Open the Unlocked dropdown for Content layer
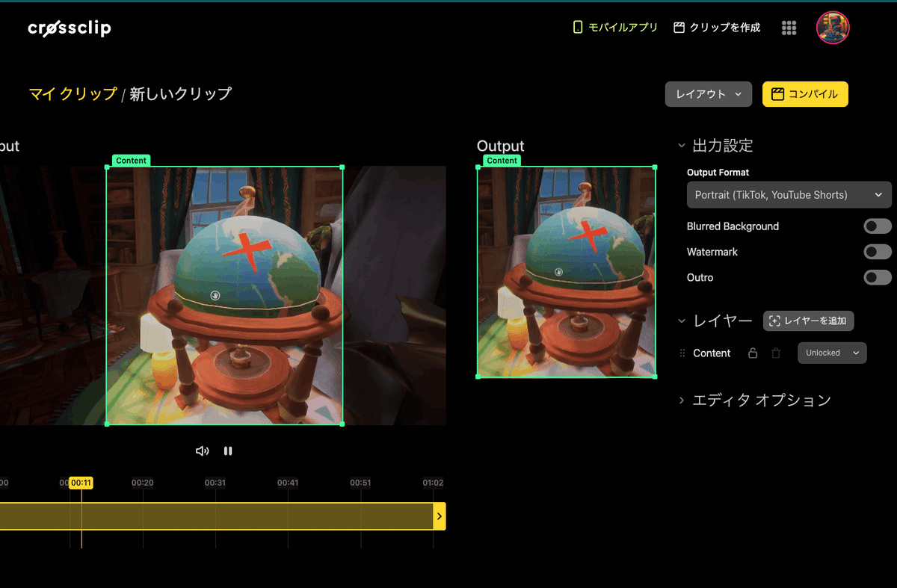Image resolution: width=897 pixels, height=588 pixels. tap(832, 353)
